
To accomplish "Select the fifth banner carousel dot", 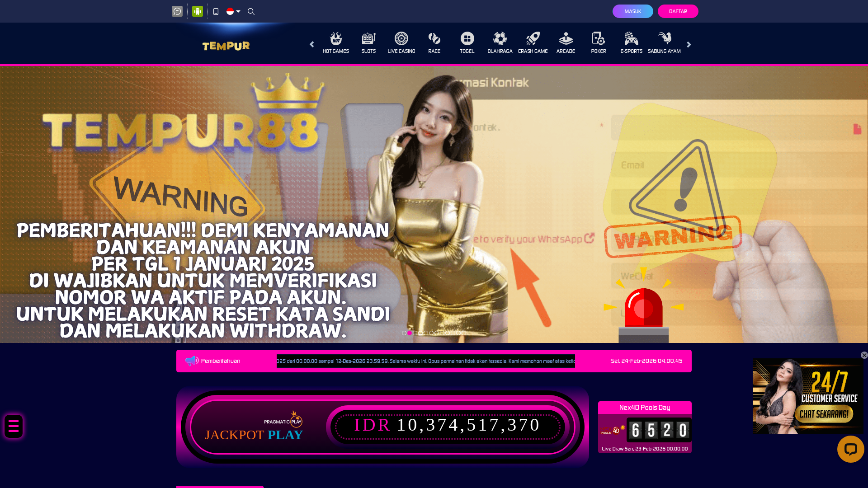I will [x=426, y=333].
